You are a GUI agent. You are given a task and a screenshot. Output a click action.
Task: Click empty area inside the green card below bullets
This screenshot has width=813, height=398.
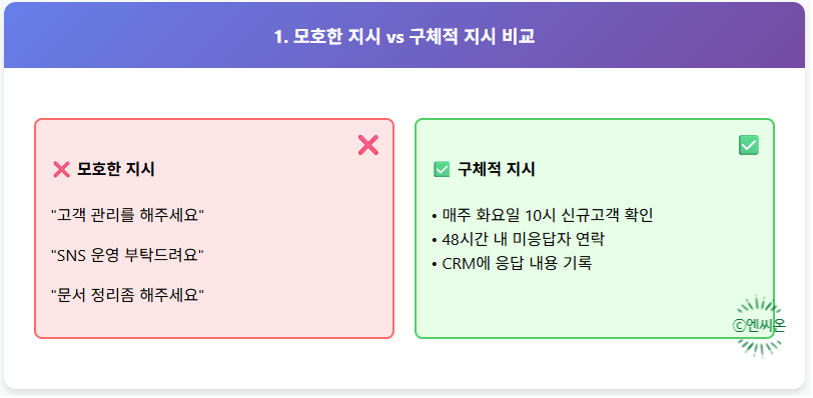pyautogui.click(x=570, y=306)
